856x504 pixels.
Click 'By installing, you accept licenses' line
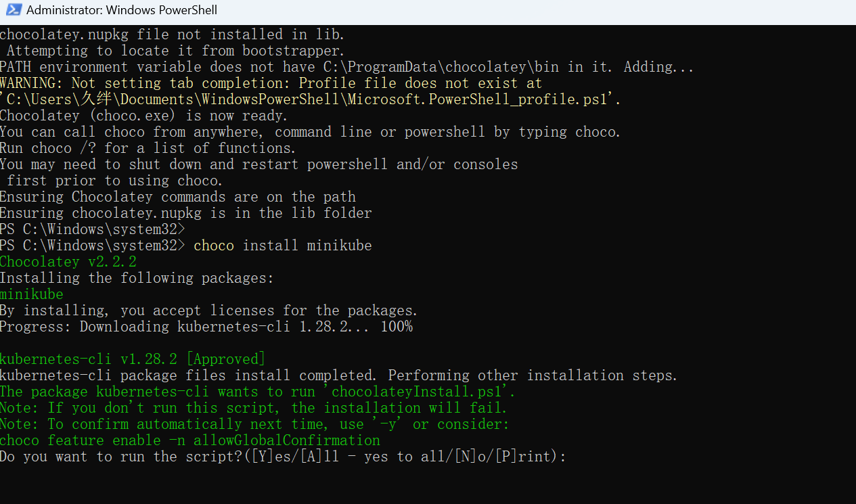point(209,311)
